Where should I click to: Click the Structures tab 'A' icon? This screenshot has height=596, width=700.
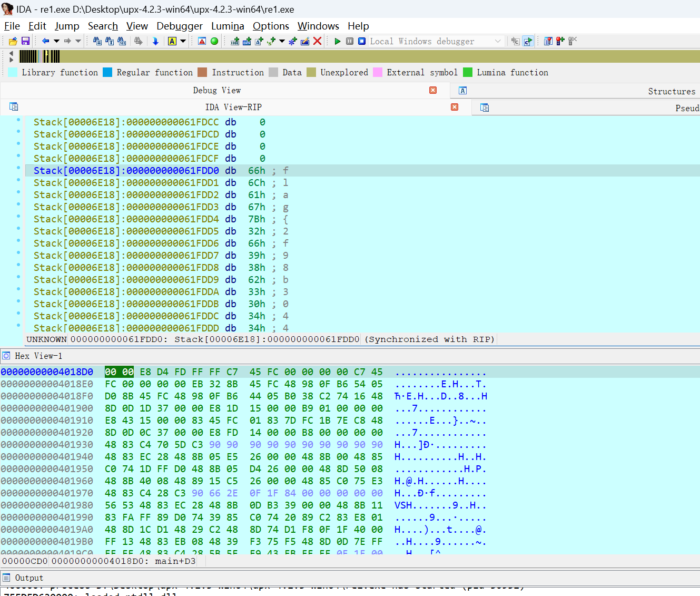tap(463, 91)
